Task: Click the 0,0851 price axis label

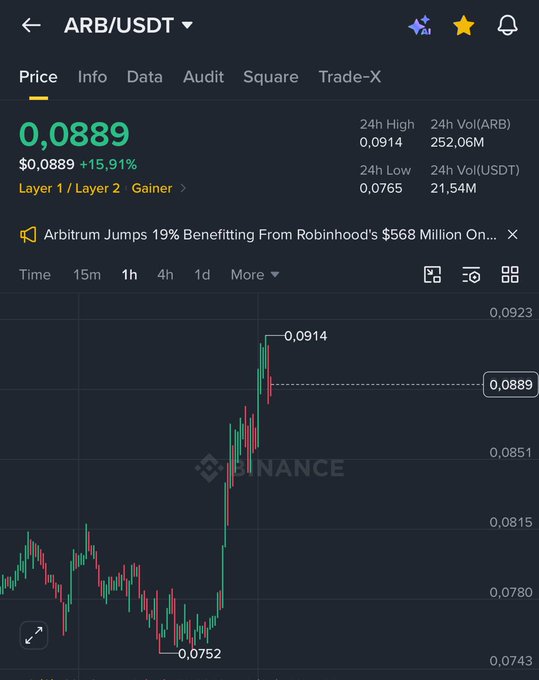Action: pos(510,453)
